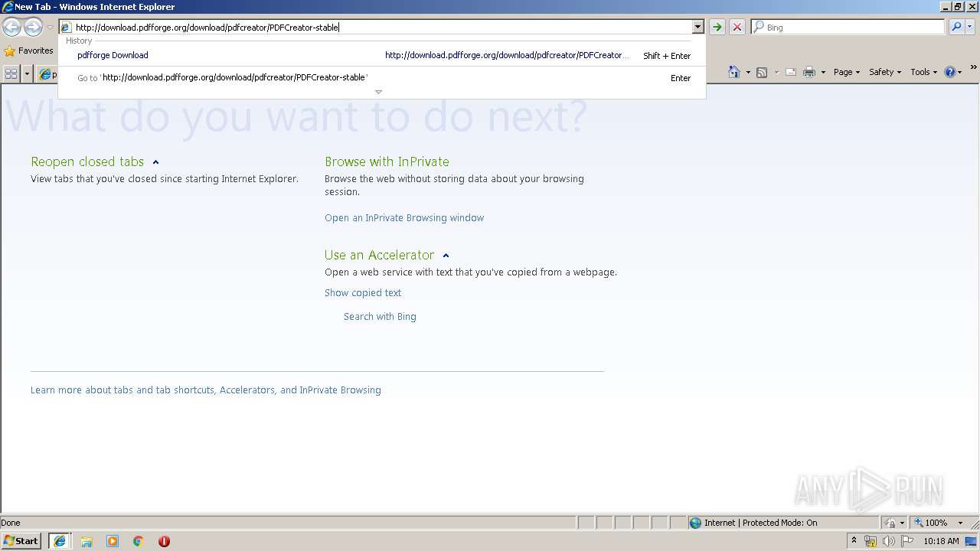Image resolution: width=980 pixels, height=551 pixels.
Task: Click the Home icon in command bar
Action: [x=733, y=72]
